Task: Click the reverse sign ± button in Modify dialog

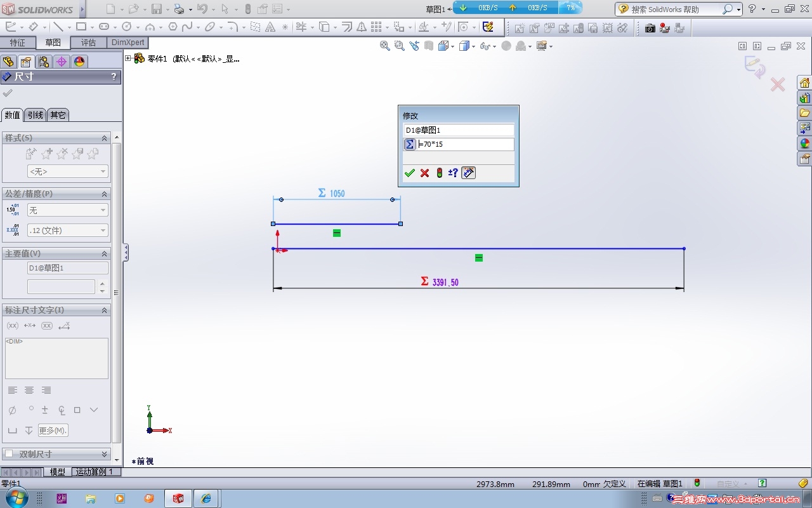Action: tap(453, 173)
